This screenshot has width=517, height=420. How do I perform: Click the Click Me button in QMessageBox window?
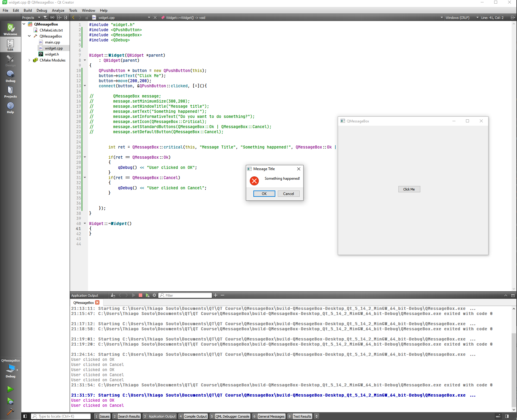(x=409, y=189)
